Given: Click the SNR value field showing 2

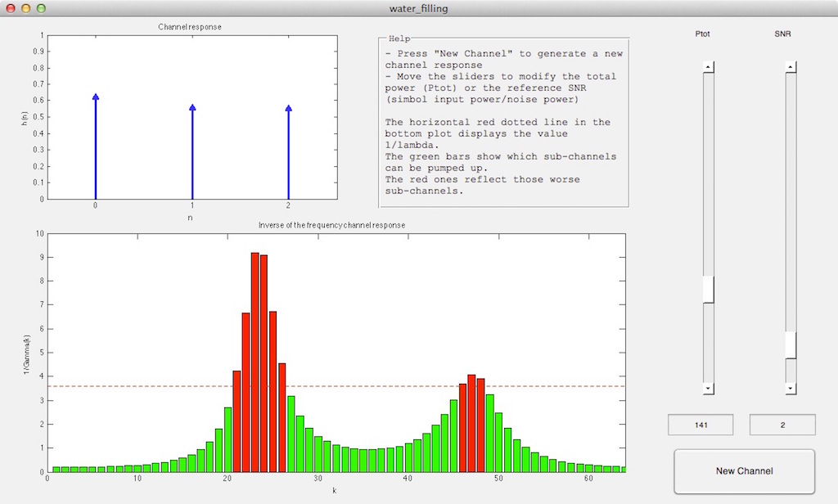Looking at the screenshot, I should click(x=782, y=425).
